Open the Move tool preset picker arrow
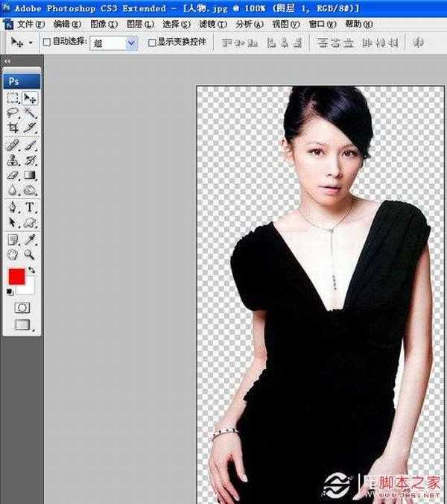Viewport: 447px width, 504px height. pyautogui.click(x=31, y=43)
